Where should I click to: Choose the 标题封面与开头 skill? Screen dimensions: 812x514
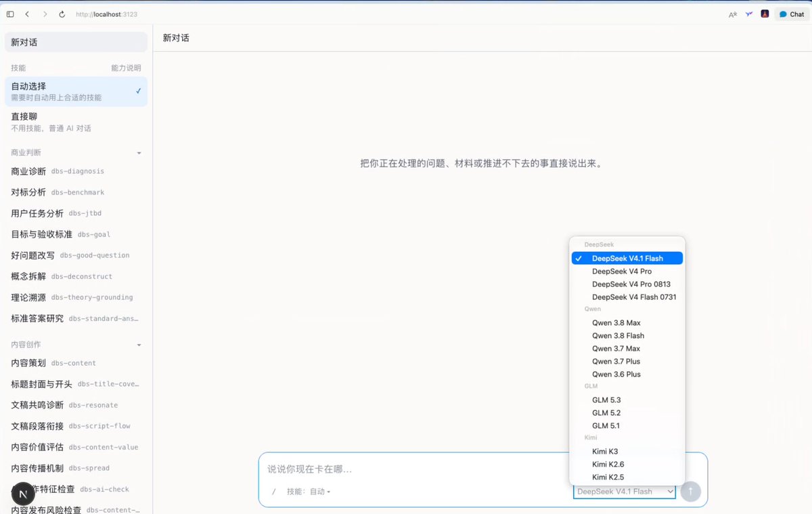coord(76,384)
